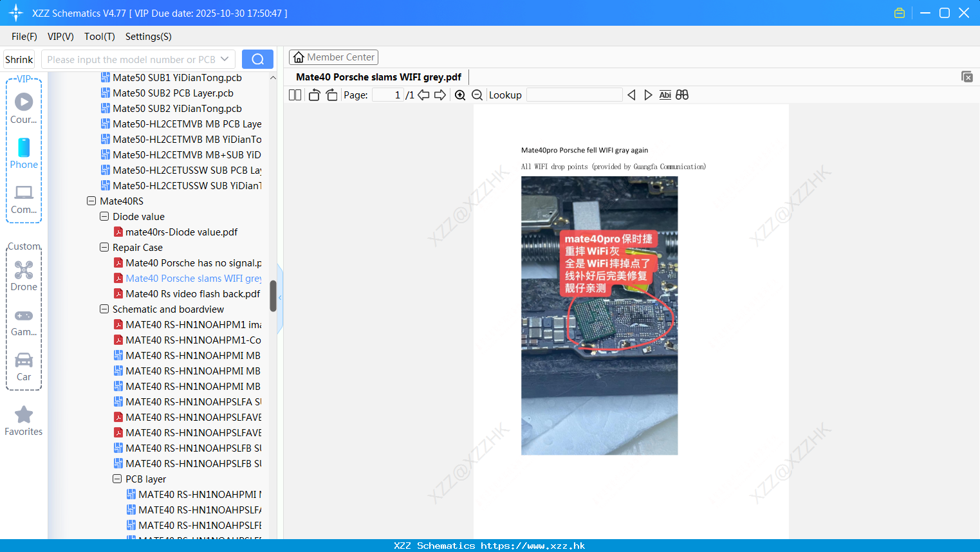Click the tree panel scrollbar thumb
Image resolution: width=980 pixels, height=552 pixels.
coord(273,296)
